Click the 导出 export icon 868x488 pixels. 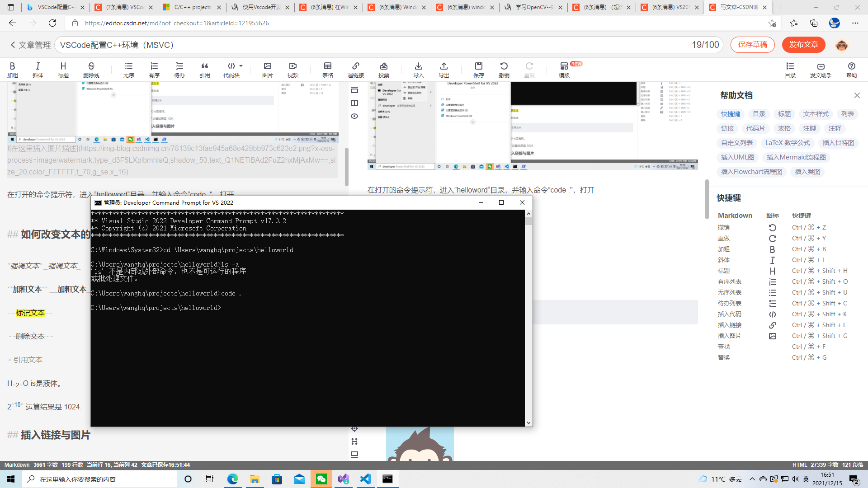tap(444, 70)
